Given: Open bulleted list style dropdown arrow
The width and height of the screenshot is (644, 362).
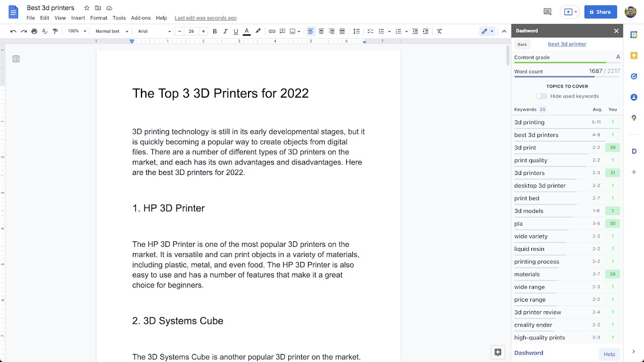Looking at the screenshot, I should point(389,31).
